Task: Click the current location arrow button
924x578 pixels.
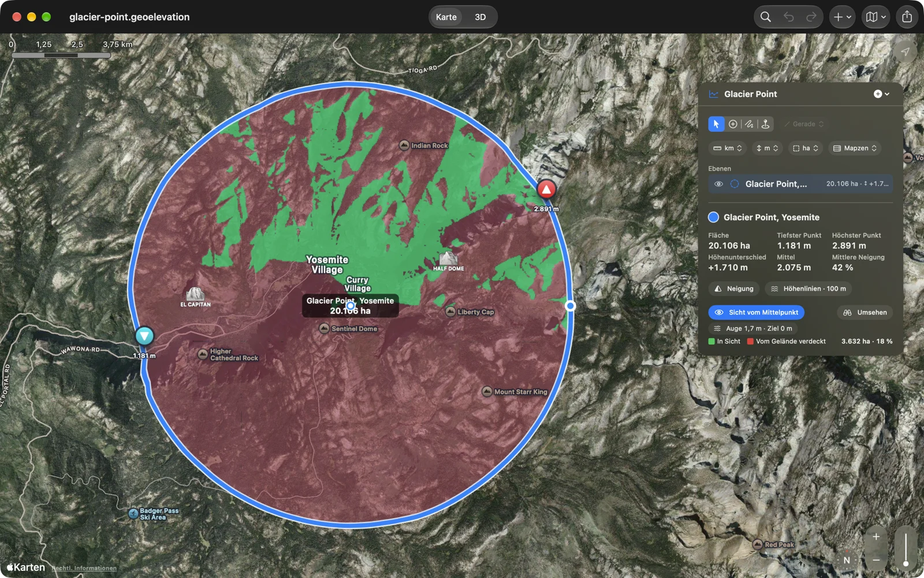Action: point(905,51)
